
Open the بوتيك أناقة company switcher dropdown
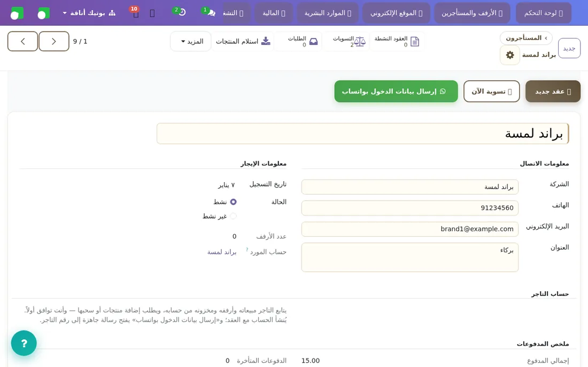89,13
